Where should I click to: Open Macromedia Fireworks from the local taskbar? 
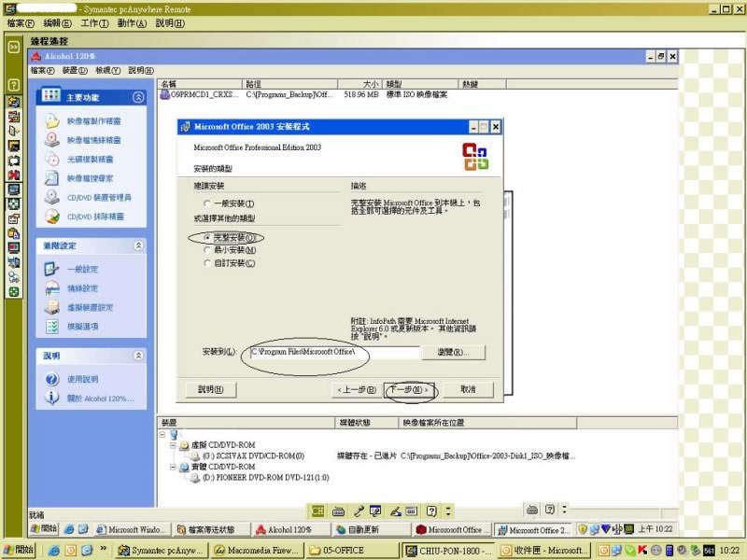[x=256, y=550]
